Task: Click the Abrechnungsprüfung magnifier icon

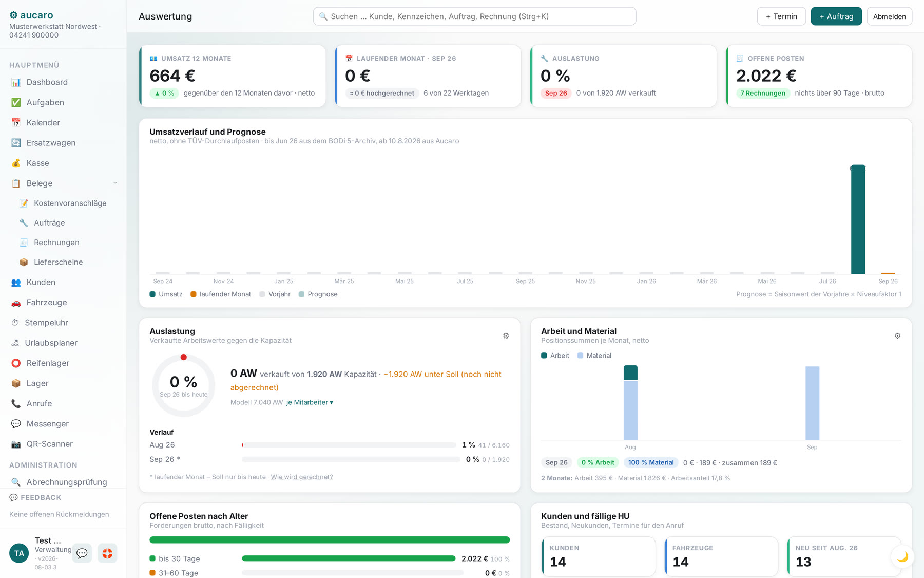Action: [16, 482]
